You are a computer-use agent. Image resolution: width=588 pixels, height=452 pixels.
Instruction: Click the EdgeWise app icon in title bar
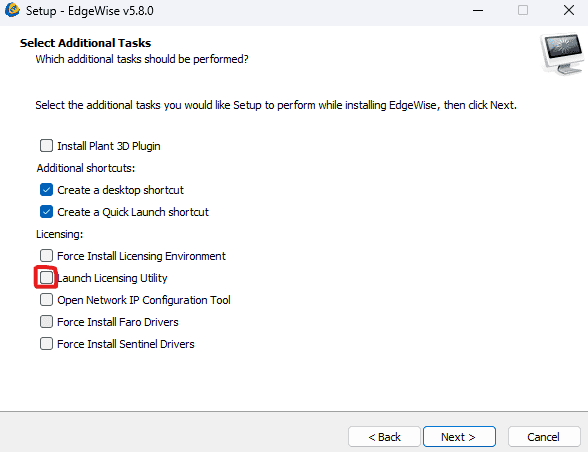coord(12,10)
